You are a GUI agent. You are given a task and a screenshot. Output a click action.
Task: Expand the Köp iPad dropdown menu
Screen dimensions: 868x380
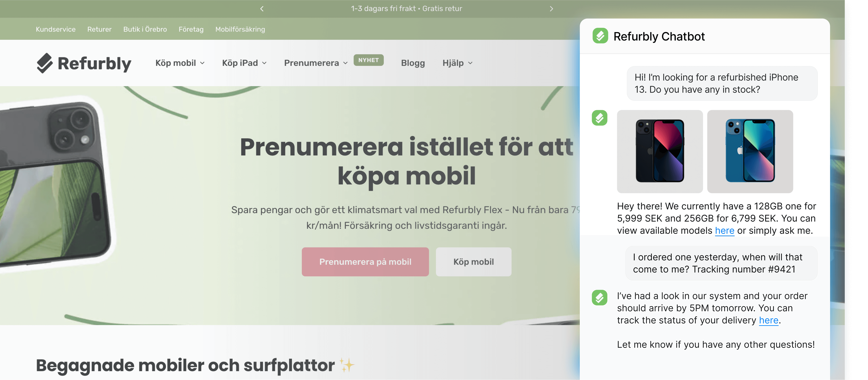[x=244, y=63]
